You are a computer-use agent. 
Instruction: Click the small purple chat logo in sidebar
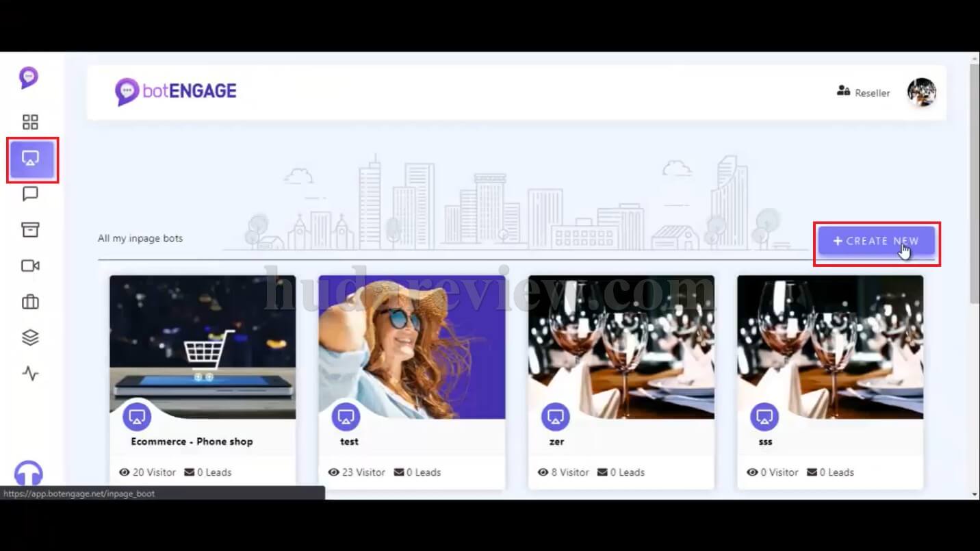[x=29, y=77]
